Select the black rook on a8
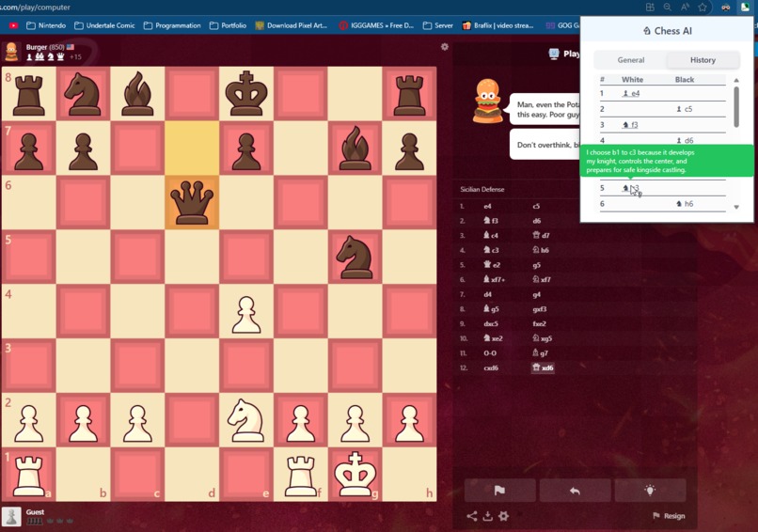This screenshot has height=532, width=758. coord(29,94)
